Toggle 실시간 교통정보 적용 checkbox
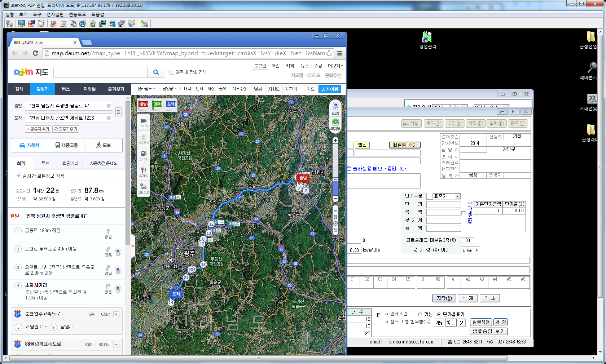606x364 pixels. click(x=18, y=176)
